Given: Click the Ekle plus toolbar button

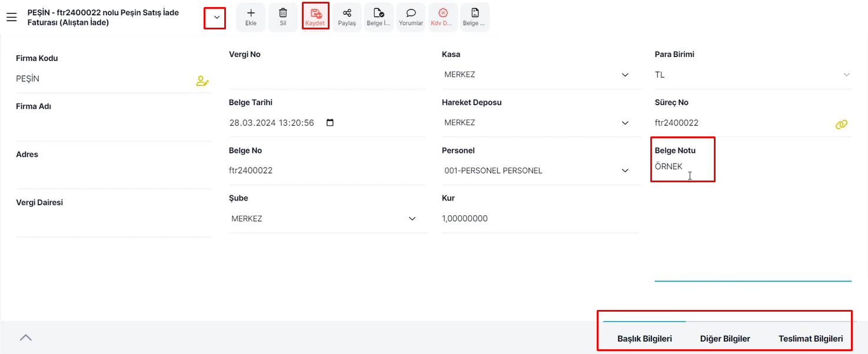Looking at the screenshot, I should point(251,17).
